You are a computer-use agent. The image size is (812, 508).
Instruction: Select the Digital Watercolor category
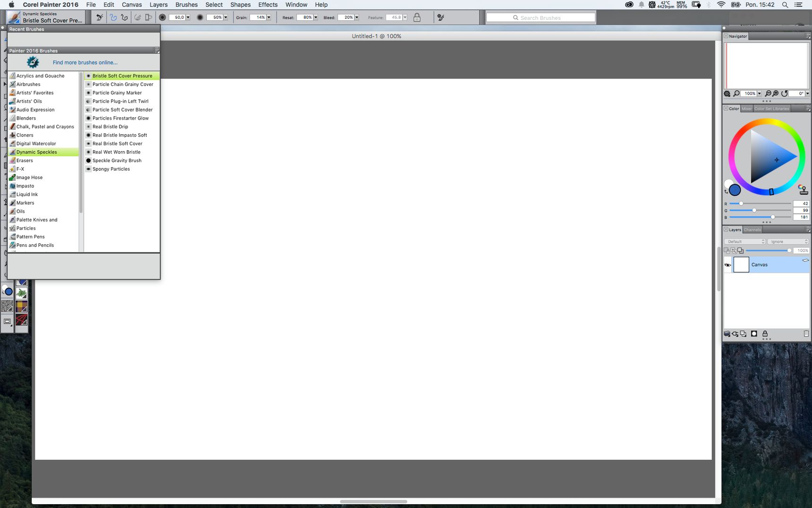tap(43, 144)
